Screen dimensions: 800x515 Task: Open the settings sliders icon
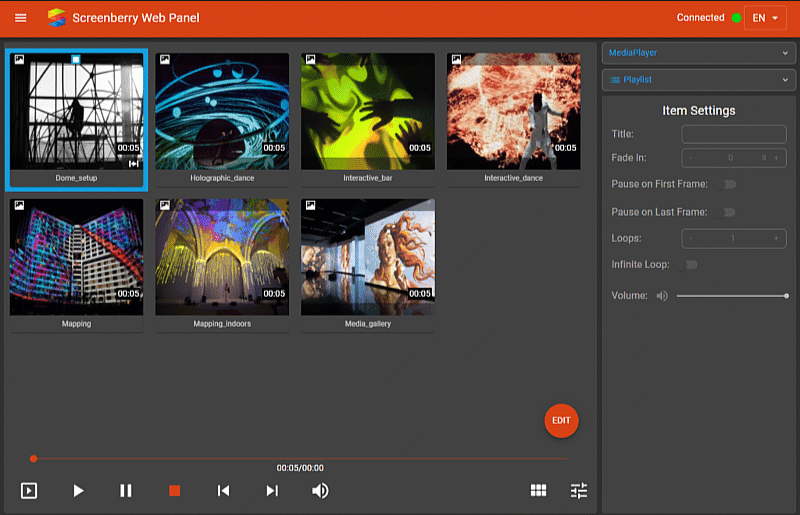click(579, 491)
